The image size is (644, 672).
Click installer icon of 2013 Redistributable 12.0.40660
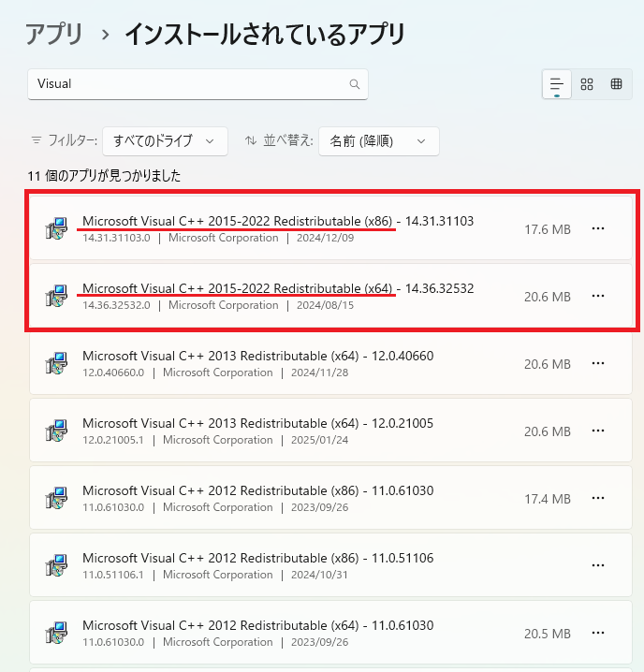pyautogui.click(x=56, y=363)
